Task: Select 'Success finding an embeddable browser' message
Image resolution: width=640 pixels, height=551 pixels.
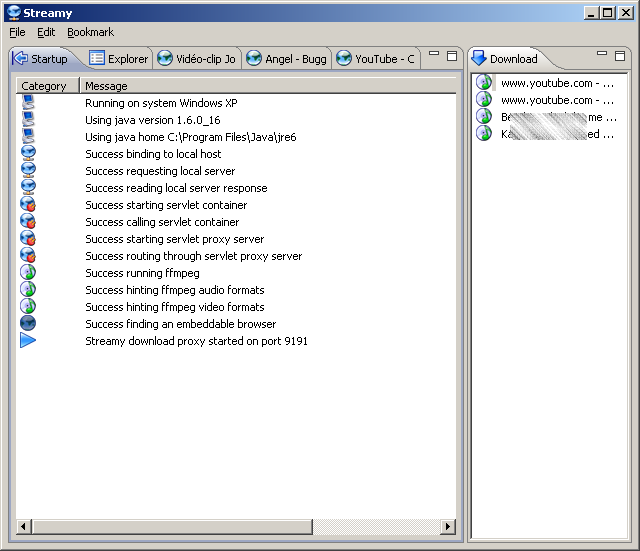Action: pyautogui.click(x=180, y=324)
